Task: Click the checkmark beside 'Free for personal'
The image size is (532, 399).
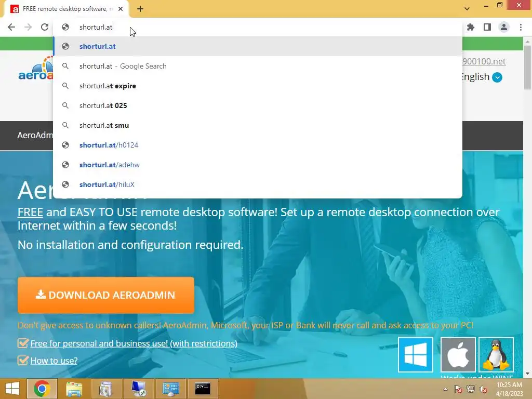Action: [23, 343]
